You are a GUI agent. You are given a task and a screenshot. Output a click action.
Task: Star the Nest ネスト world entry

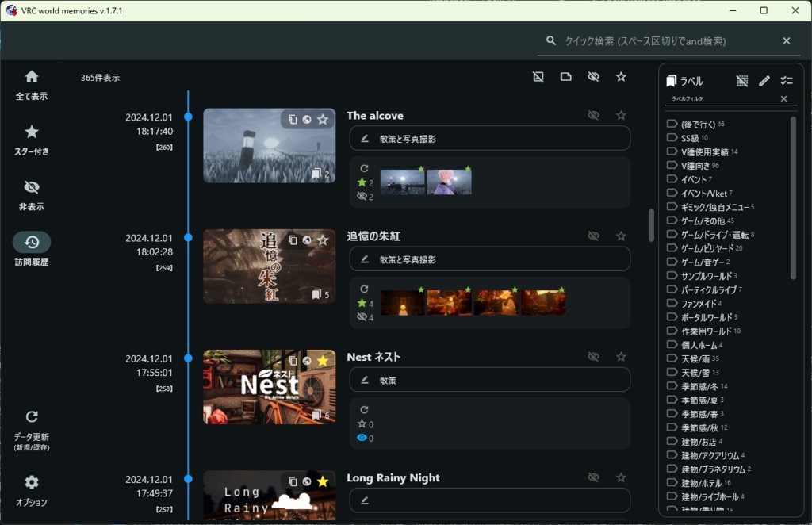[x=621, y=356]
